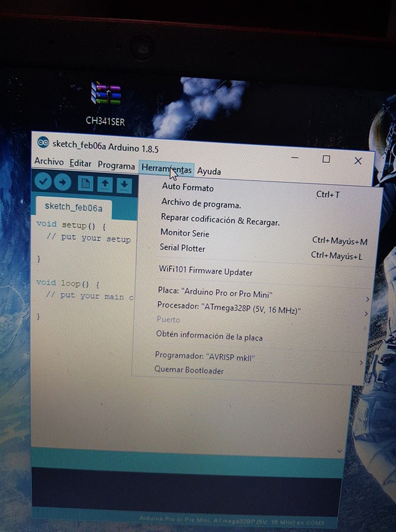This screenshot has width=396, height=532.
Task: Open a sketch with the up-arrow icon
Action: pyautogui.click(x=105, y=185)
